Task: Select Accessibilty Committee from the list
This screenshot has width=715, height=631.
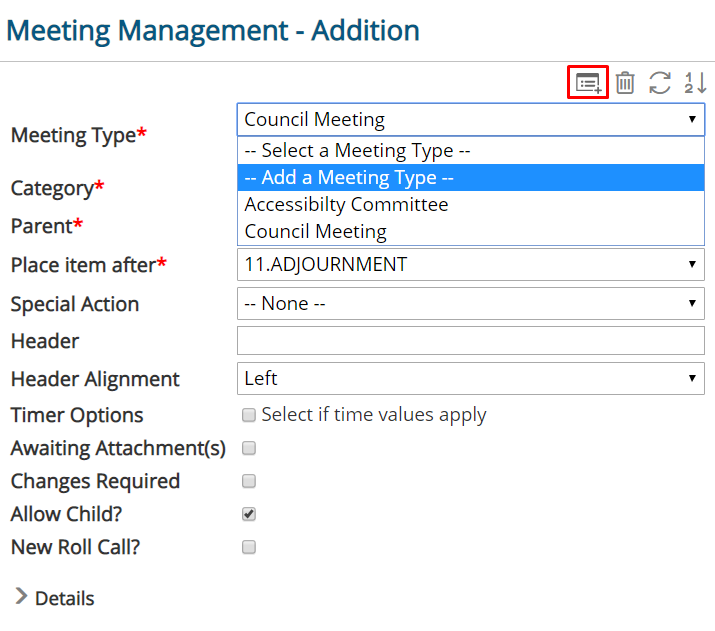Action: 471,204
